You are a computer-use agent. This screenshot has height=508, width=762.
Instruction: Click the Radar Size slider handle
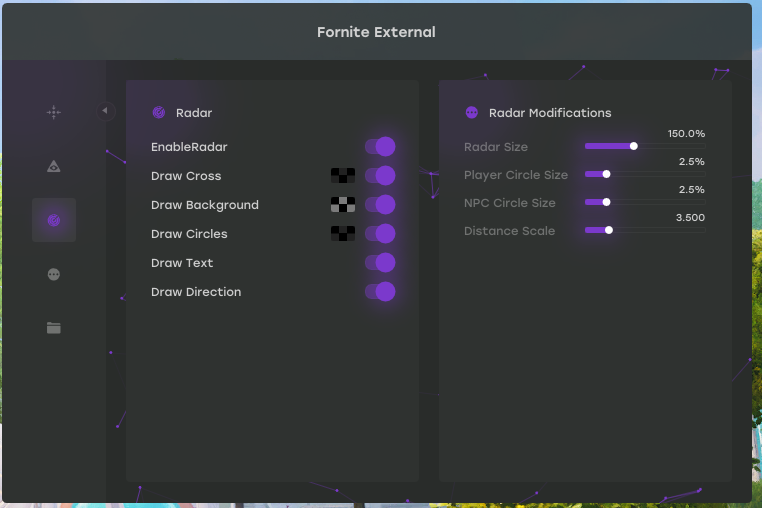(x=633, y=146)
